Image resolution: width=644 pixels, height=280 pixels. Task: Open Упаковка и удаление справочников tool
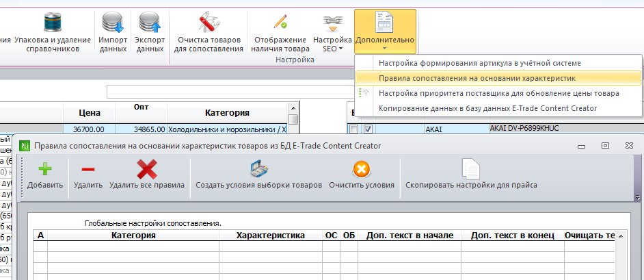[53, 33]
